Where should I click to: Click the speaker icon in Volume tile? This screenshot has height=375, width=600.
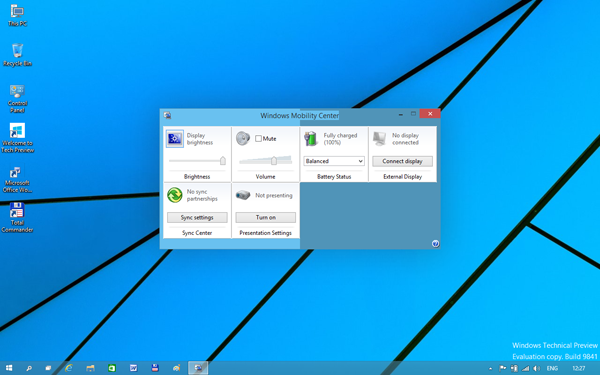(243, 138)
